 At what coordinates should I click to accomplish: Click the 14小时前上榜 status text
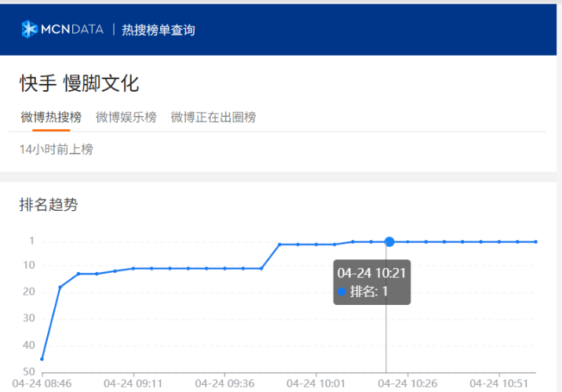[56, 149]
